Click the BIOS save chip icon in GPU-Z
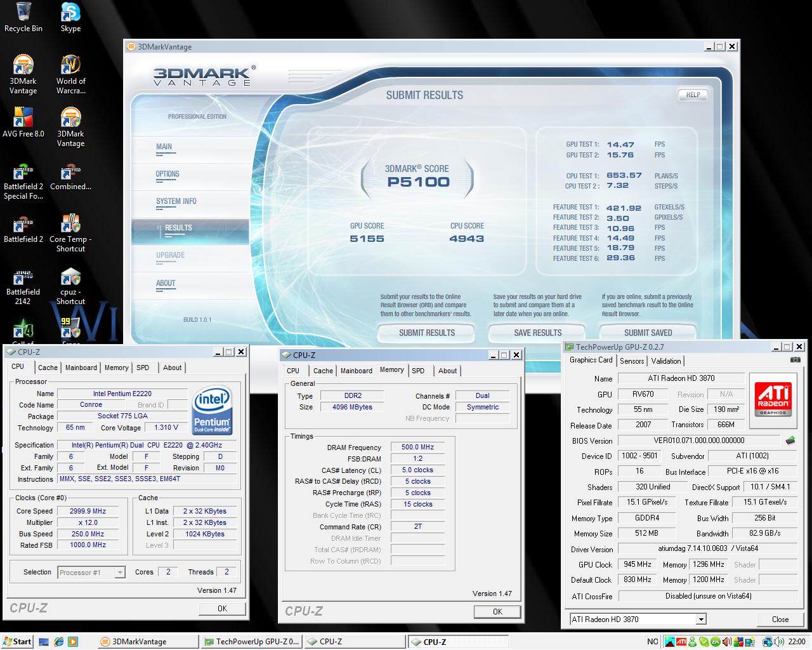812x650 pixels. [790, 440]
